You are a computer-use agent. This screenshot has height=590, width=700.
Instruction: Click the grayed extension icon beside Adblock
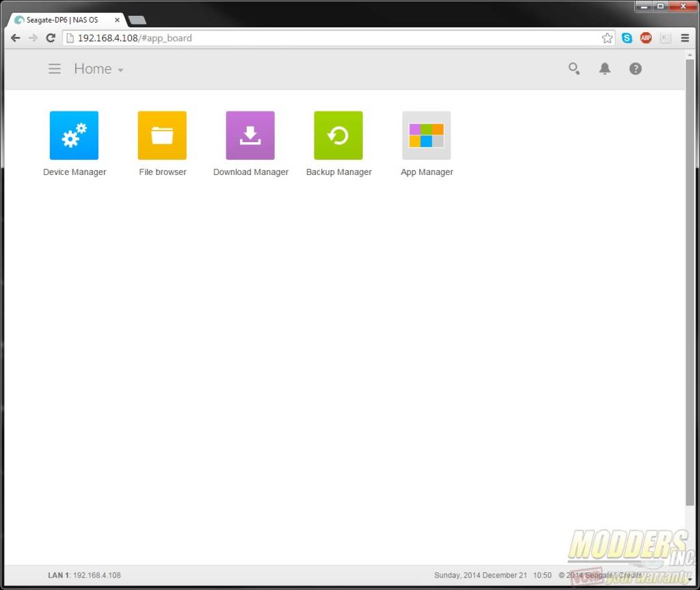point(665,38)
